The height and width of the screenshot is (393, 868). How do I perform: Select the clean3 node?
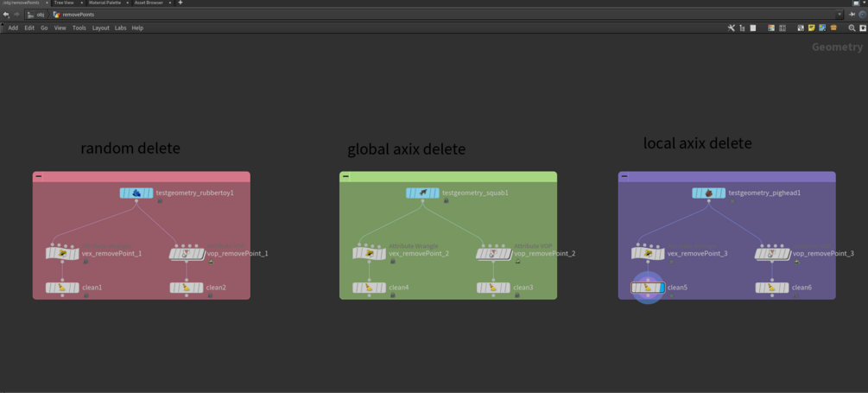click(493, 288)
